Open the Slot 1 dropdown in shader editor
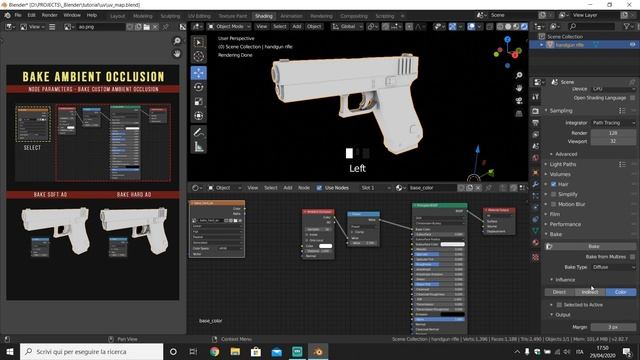Viewport: 640px width, 360px height. 376,188
